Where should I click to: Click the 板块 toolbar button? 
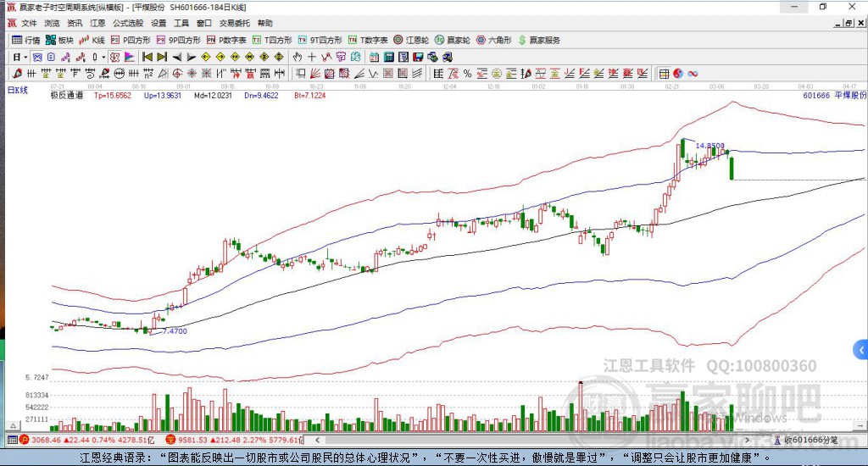[x=60, y=40]
